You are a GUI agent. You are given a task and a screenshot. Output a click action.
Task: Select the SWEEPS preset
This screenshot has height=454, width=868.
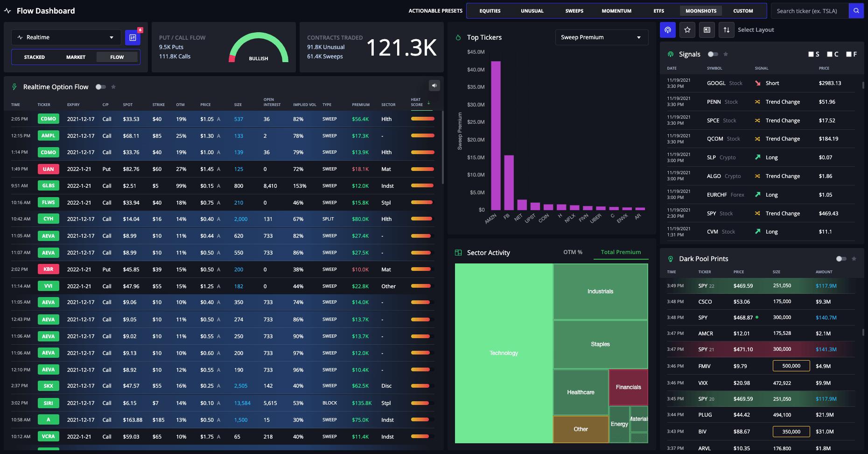574,11
